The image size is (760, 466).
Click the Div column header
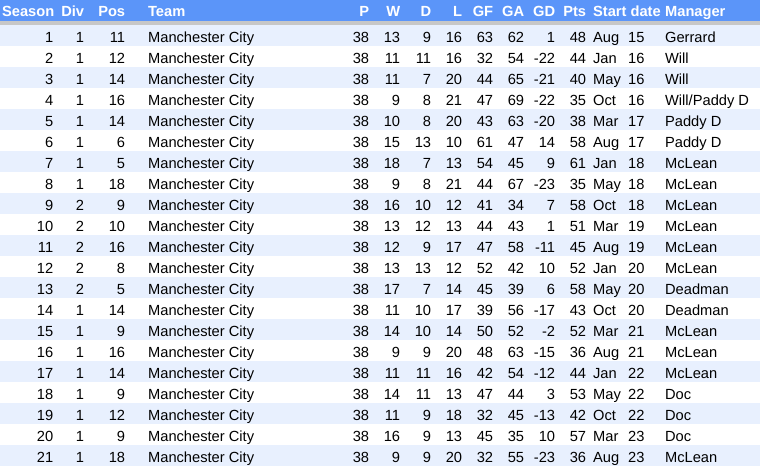pyautogui.click(x=73, y=11)
